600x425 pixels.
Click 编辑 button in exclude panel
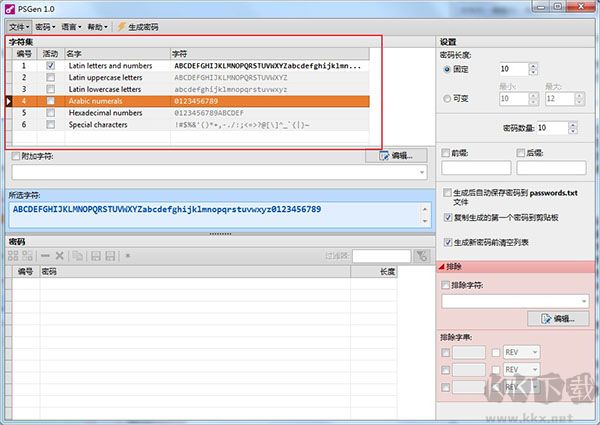pyautogui.click(x=558, y=319)
